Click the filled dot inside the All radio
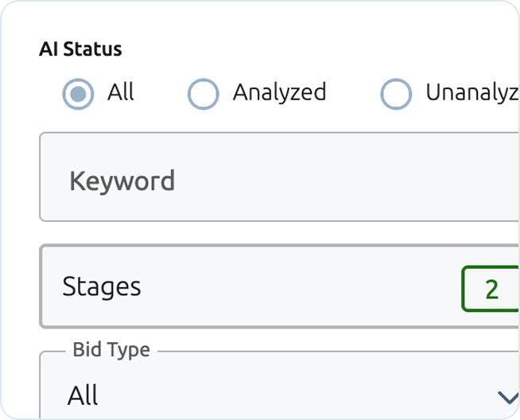 click(78, 94)
